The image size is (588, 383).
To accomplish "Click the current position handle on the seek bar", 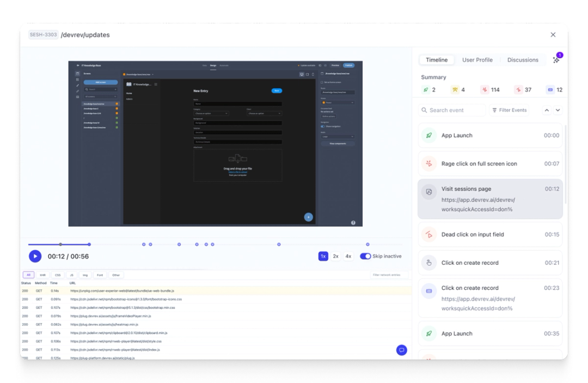I will (x=89, y=244).
